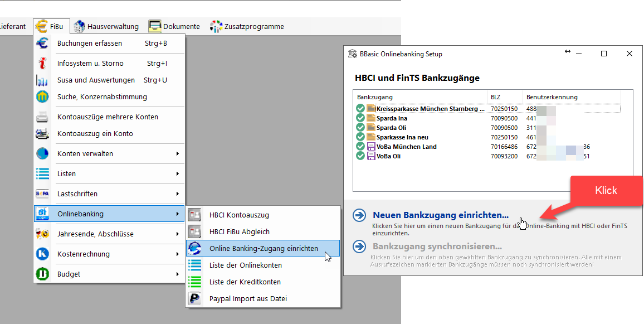Image resolution: width=644 pixels, height=324 pixels.
Task: Click the icon beside HBCI Kontoauszug
Action: [x=194, y=215]
